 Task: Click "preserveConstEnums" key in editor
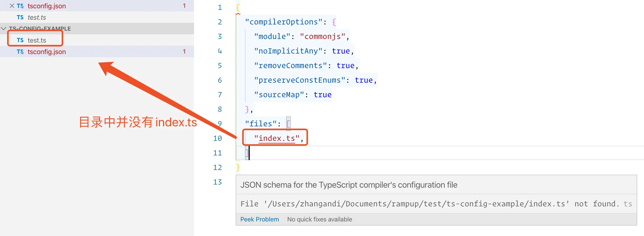300,80
